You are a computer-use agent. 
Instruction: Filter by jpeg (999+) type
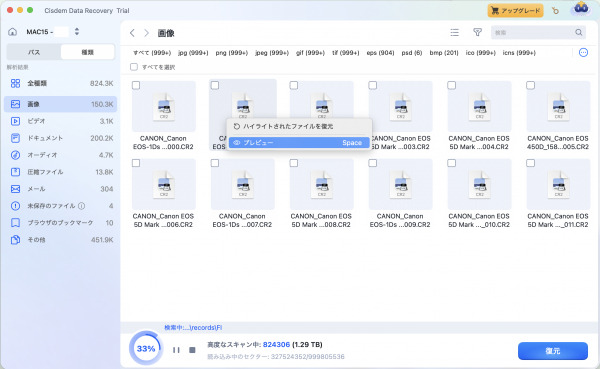point(272,53)
